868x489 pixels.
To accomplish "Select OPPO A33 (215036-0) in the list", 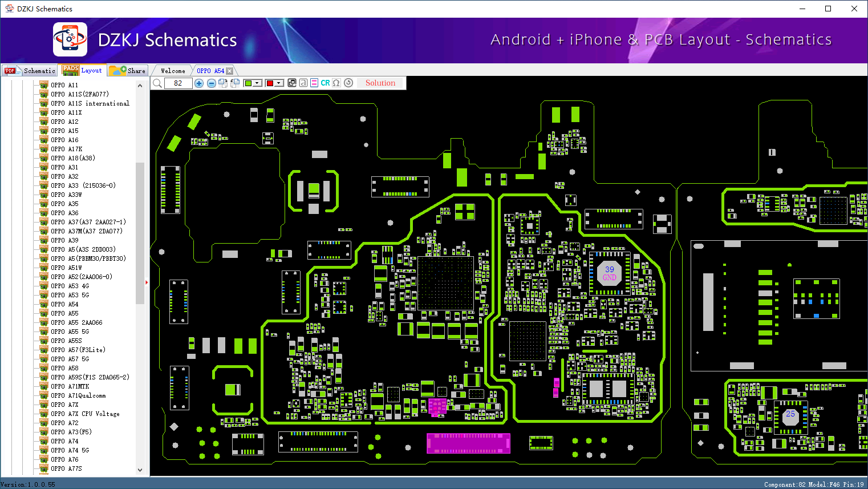I will pos(83,185).
